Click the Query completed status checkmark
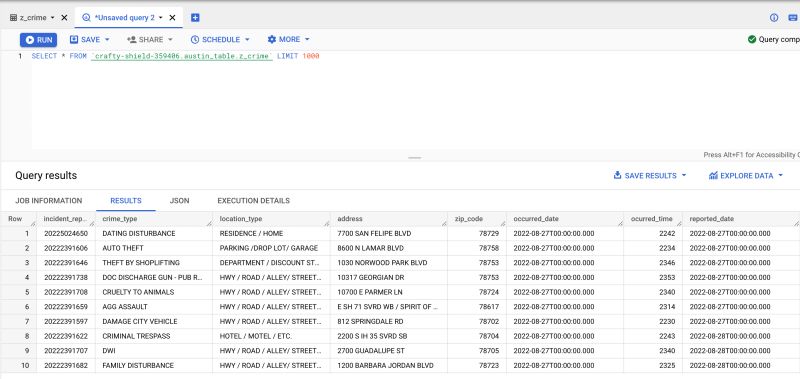This screenshot has height=379, width=800. 752,39
